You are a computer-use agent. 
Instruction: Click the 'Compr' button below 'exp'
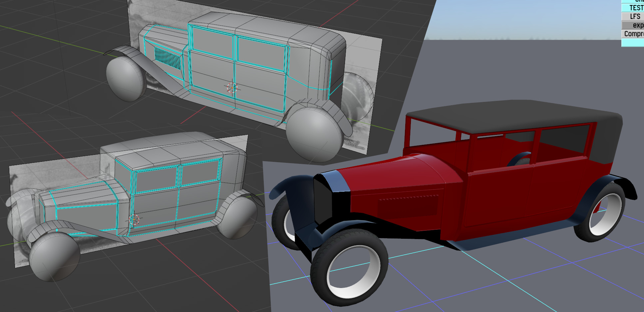(633, 34)
